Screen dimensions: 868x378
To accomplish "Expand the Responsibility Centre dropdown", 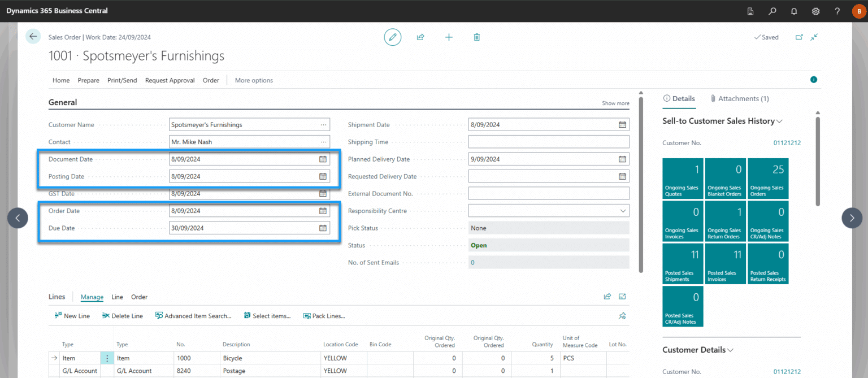I will (x=623, y=211).
